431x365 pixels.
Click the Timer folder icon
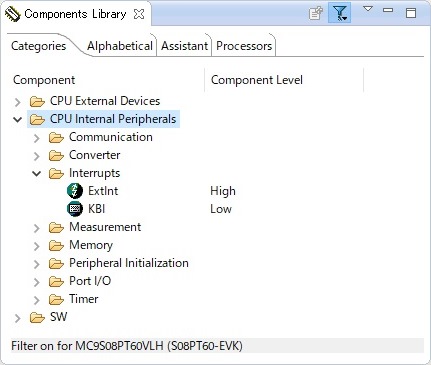56,299
